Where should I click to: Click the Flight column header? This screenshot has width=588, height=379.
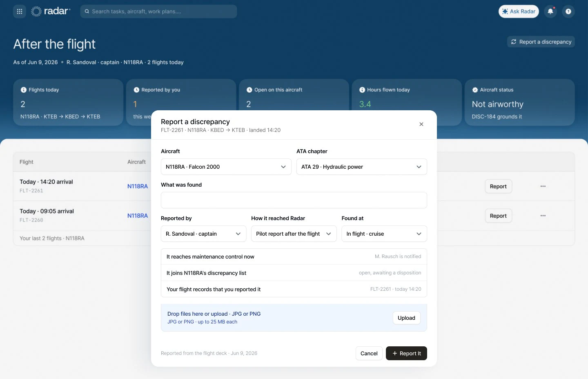click(x=27, y=162)
